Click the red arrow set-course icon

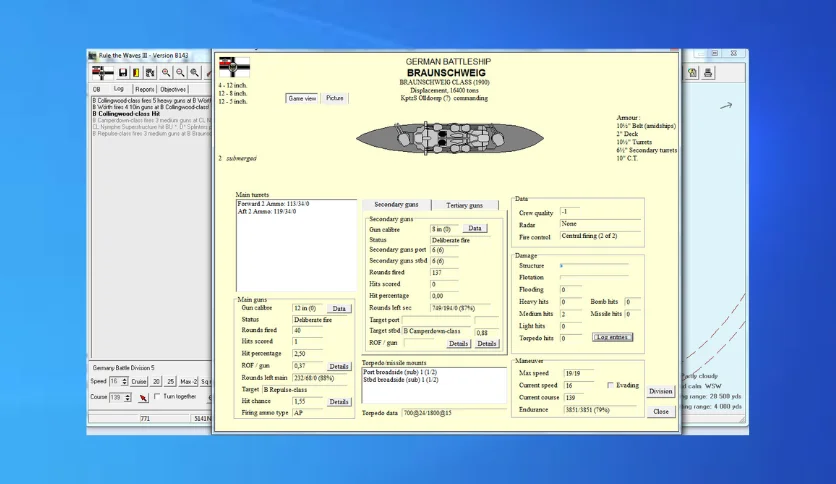pos(143,398)
